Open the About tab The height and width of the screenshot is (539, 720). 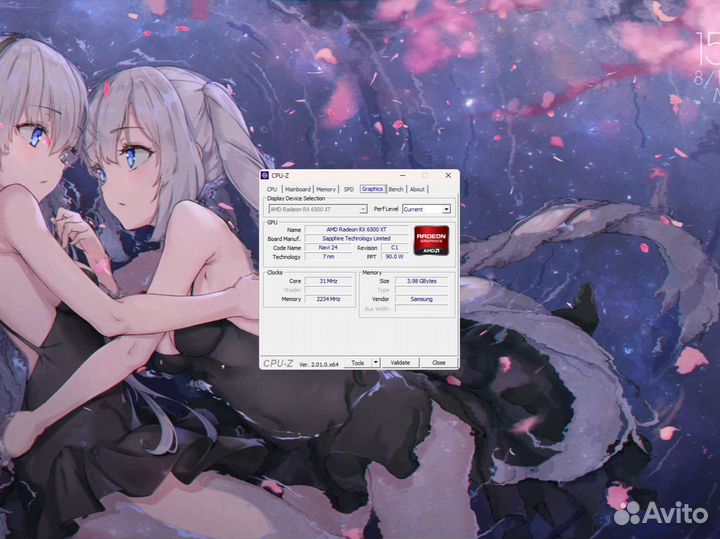417,189
